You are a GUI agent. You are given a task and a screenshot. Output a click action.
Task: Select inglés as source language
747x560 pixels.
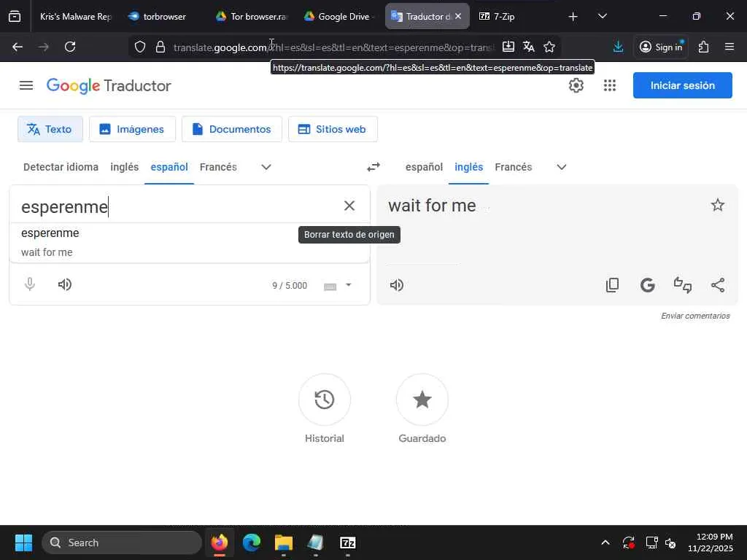[x=124, y=167]
